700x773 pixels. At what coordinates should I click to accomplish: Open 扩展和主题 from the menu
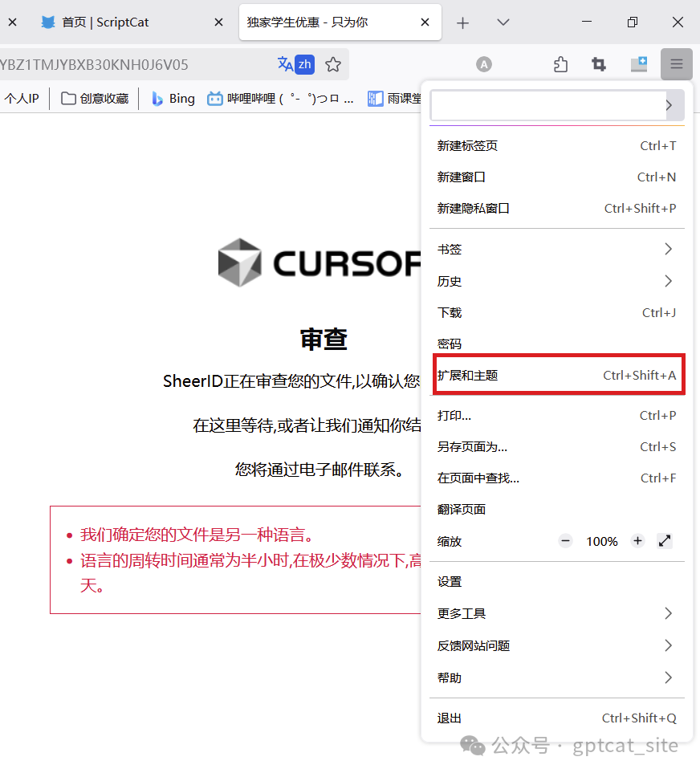tap(557, 375)
